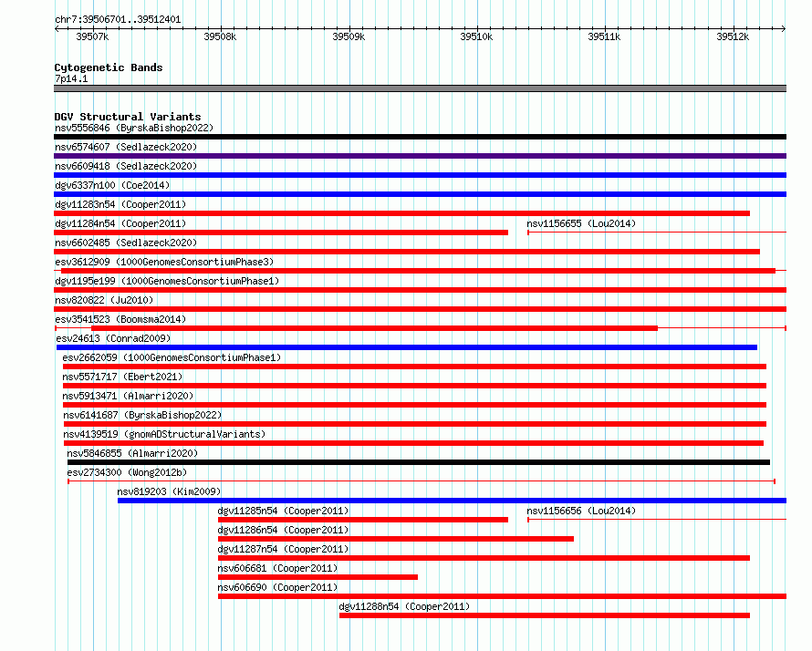812x651 pixels.
Task: Click the 39508k ruler tick label
Action: (x=220, y=36)
